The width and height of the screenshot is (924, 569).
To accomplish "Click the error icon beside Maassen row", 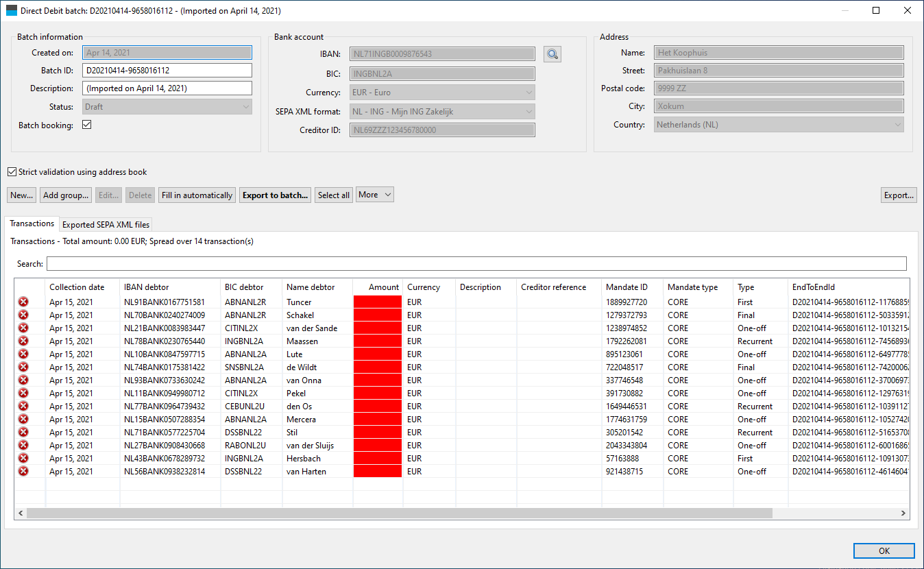I will click(x=23, y=341).
